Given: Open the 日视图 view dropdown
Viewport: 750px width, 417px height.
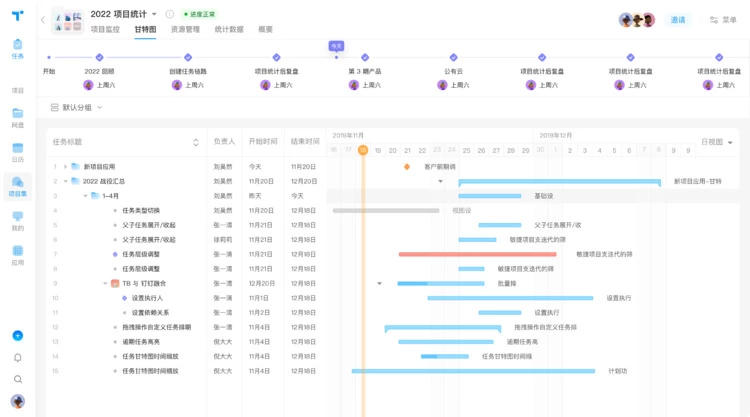Looking at the screenshot, I should click(716, 143).
